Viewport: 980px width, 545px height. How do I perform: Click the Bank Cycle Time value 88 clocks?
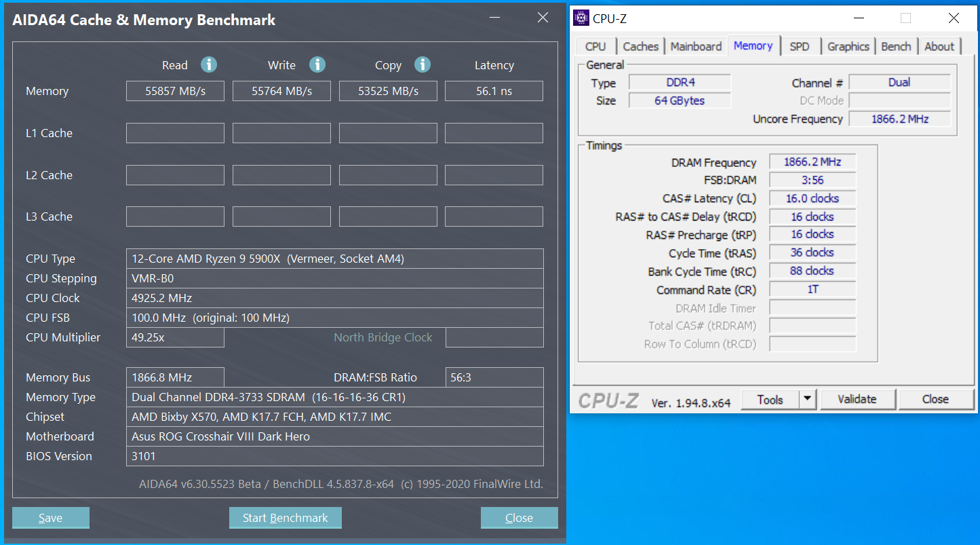coord(812,271)
